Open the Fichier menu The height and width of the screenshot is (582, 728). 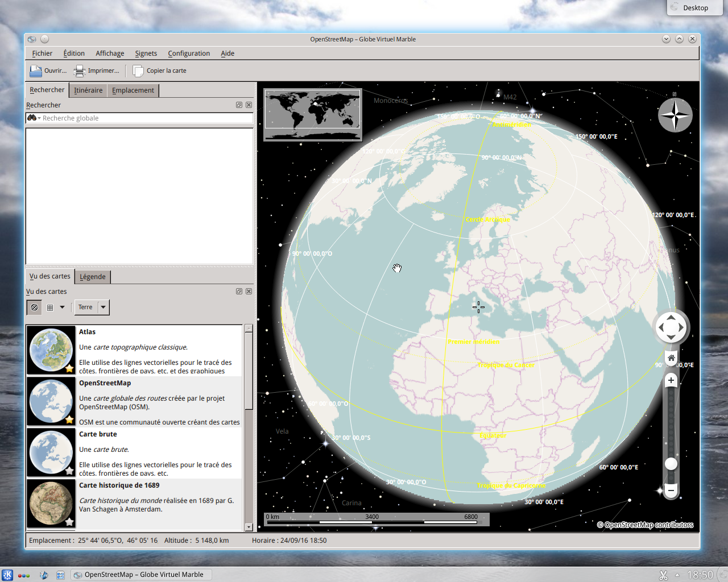42,53
